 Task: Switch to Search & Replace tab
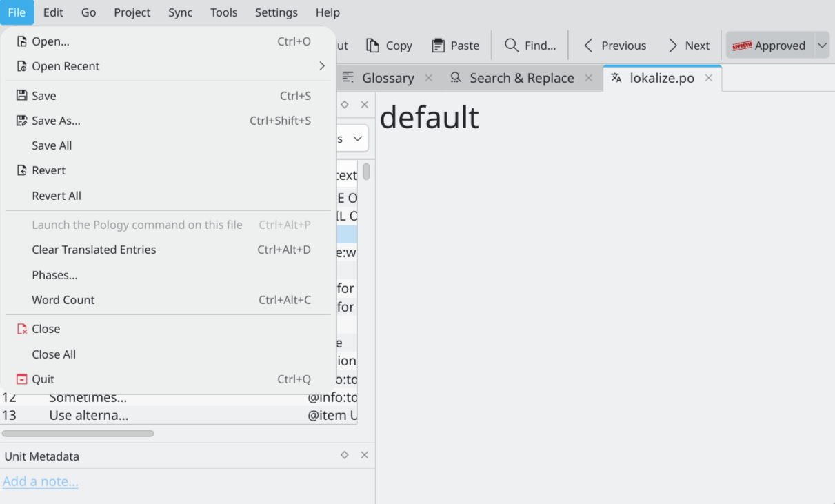[x=521, y=78]
